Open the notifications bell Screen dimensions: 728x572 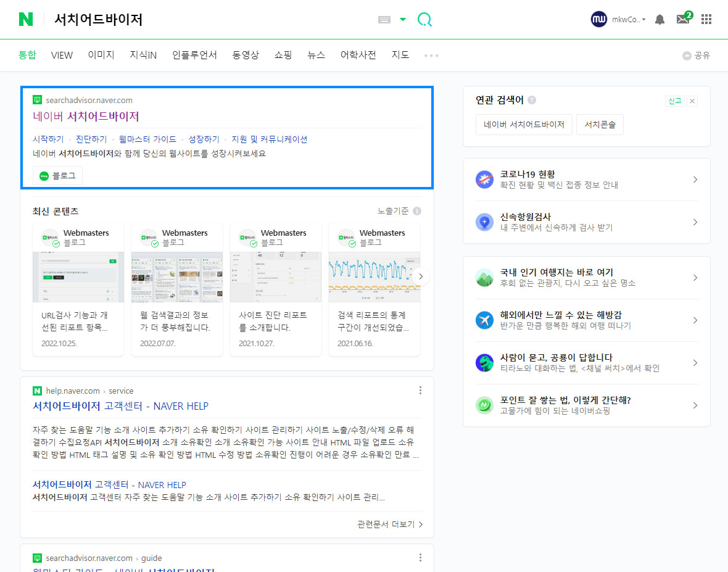(x=660, y=20)
